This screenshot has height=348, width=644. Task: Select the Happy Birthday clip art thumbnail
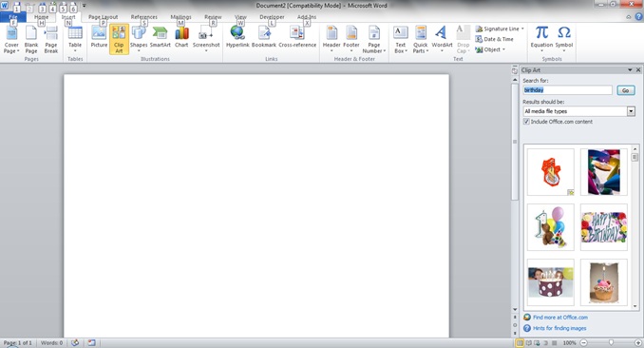[604, 227]
